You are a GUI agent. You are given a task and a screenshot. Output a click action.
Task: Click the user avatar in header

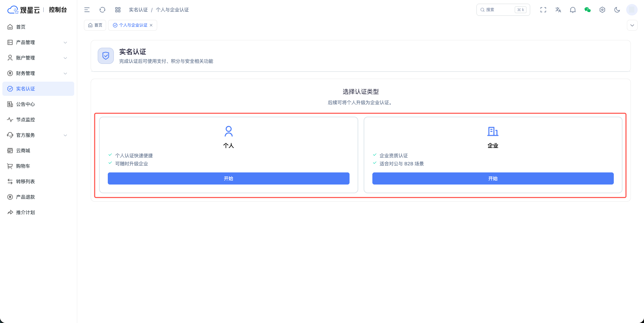pos(632,10)
